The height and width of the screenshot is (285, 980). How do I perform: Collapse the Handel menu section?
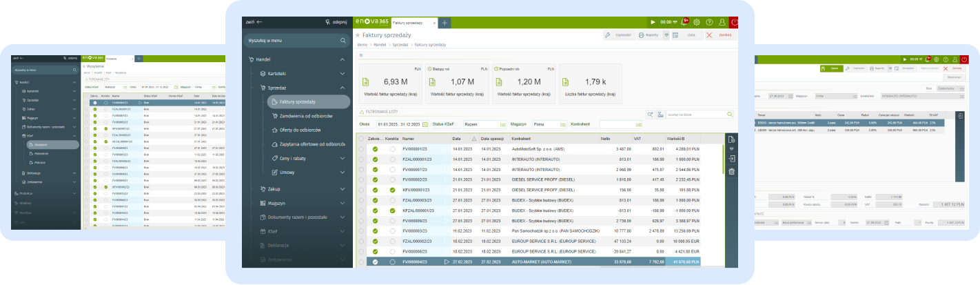[343, 60]
